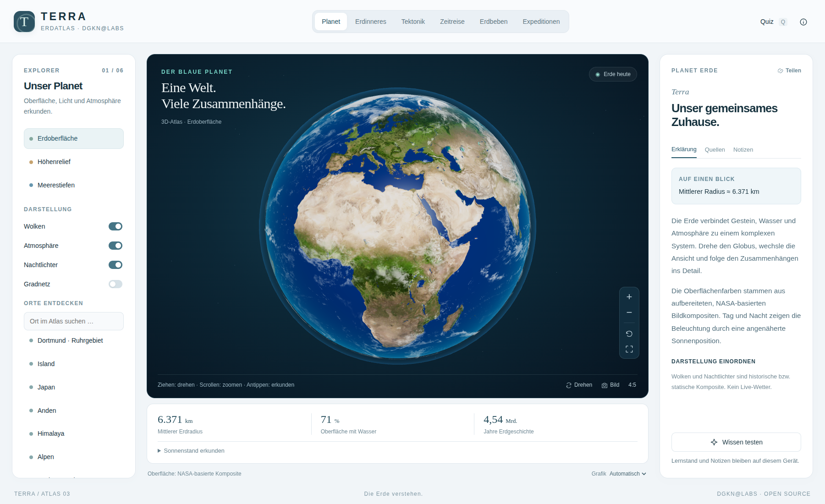Toggle Nachtlichter off
Image resolution: width=825 pixels, height=504 pixels.
(x=115, y=265)
